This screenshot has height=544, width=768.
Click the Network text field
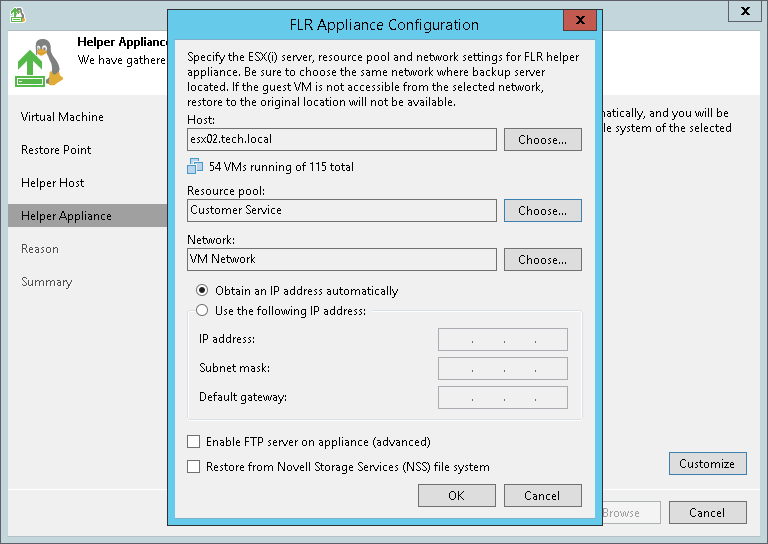[x=342, y=260]
